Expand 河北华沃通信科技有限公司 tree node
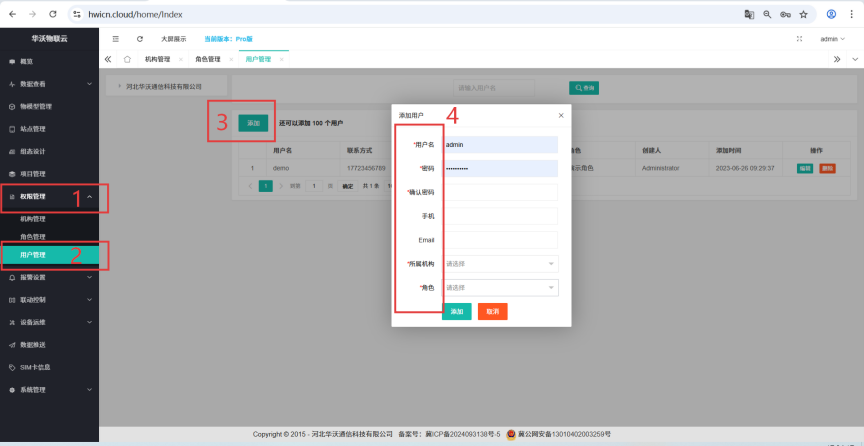The height and width of the screenshot is (446, 864). 119,87
